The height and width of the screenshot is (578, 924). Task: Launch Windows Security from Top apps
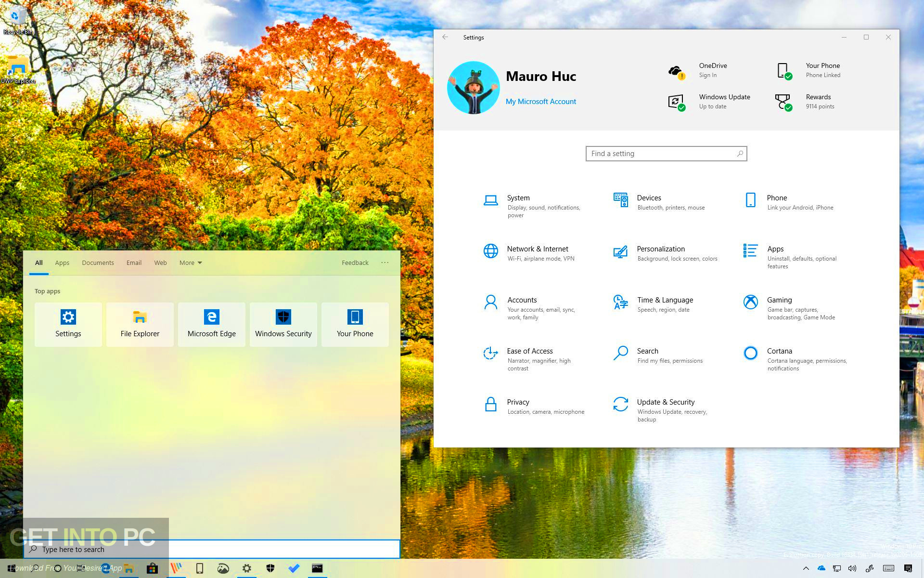283,324
